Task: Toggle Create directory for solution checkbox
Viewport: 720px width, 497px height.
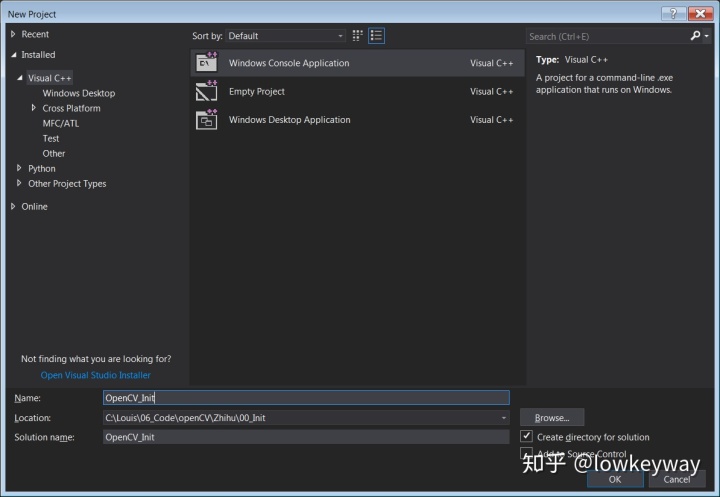Action: 526,436
